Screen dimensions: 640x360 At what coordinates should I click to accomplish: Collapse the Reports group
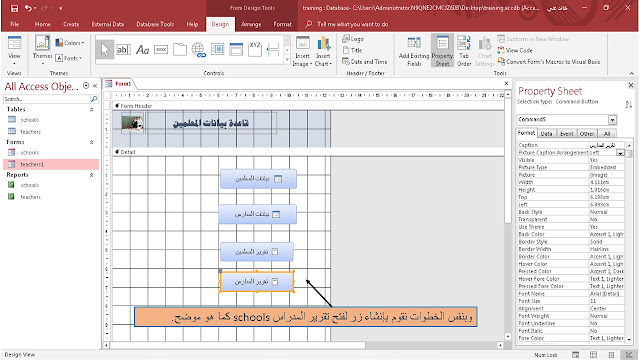(x=91, y=175)
